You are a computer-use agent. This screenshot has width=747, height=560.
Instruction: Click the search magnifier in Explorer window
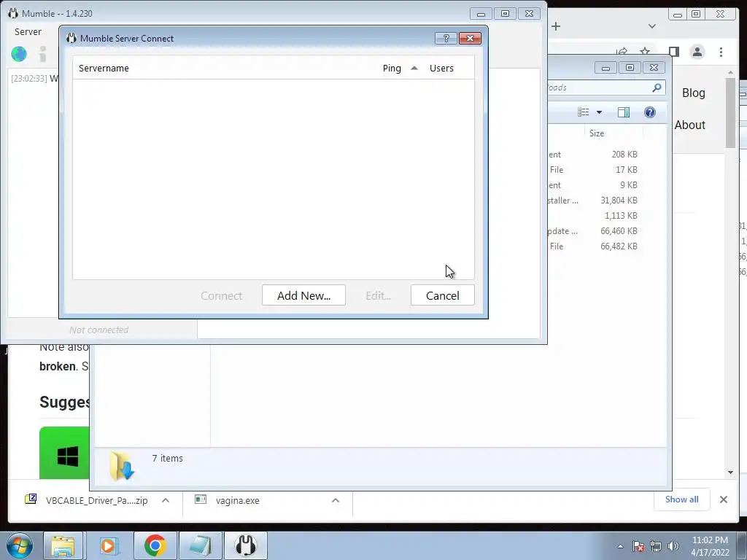coord(657,87)
